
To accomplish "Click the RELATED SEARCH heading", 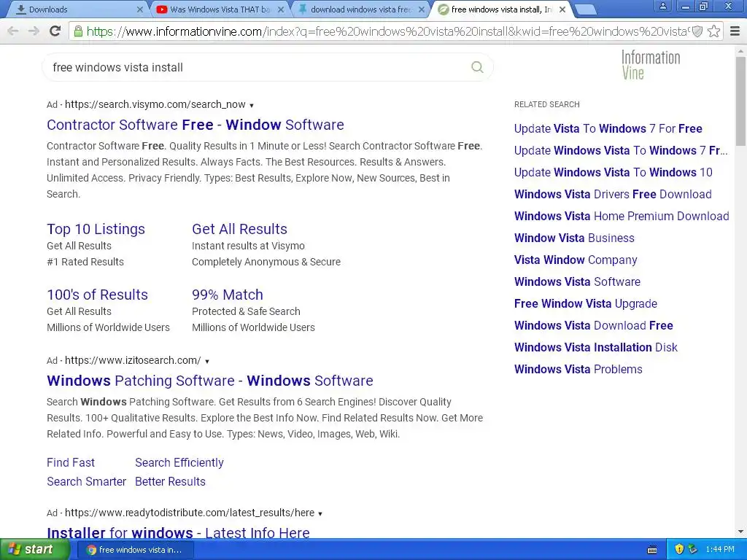I will pos(547,104).
